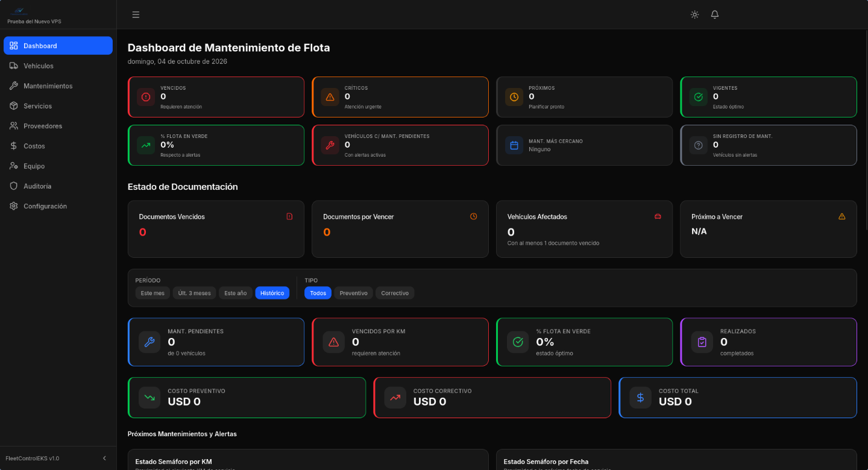
Task: Collapse sidebar using the chevron arrow
Action: (104, 458)
